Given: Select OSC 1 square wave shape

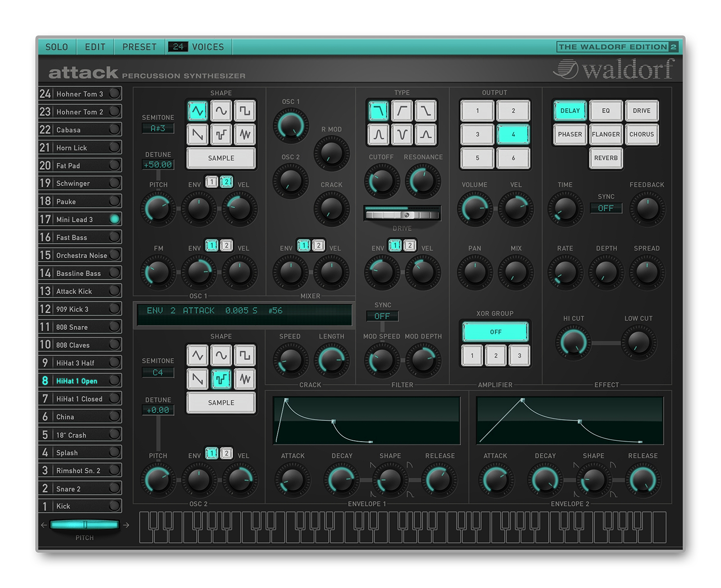Looking at the screenshot, I should [245, 111].
